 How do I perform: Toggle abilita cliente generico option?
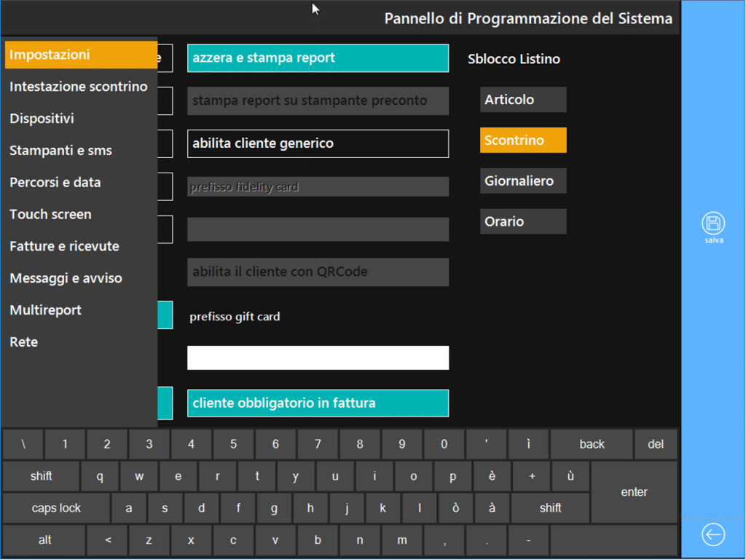pos(318,143)
